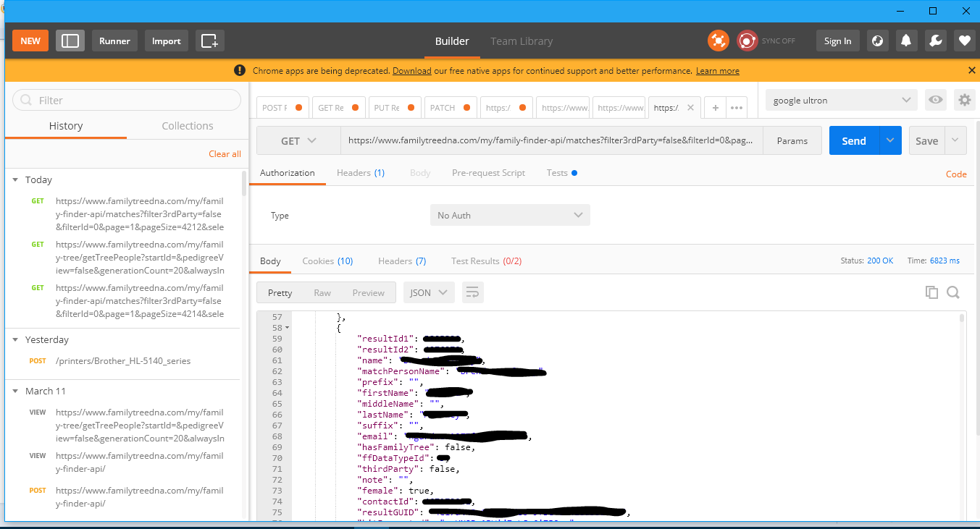The width and height of the screenshot is (980, 529).
Task: Click the Download link in the deprecation banner
Action: 412,71
